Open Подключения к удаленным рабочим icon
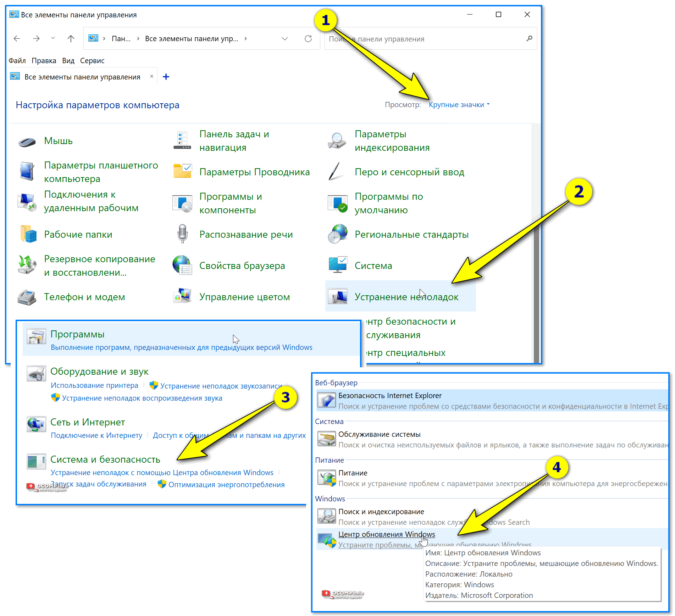 pos(27,202)
